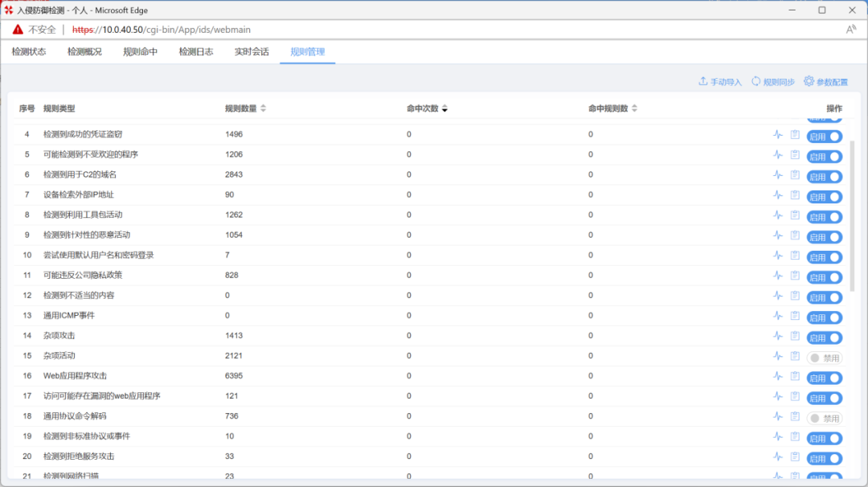Viewport: 868px width, 487px height.
Task: Click the not secure warning icon
Action: click(18, 29)
